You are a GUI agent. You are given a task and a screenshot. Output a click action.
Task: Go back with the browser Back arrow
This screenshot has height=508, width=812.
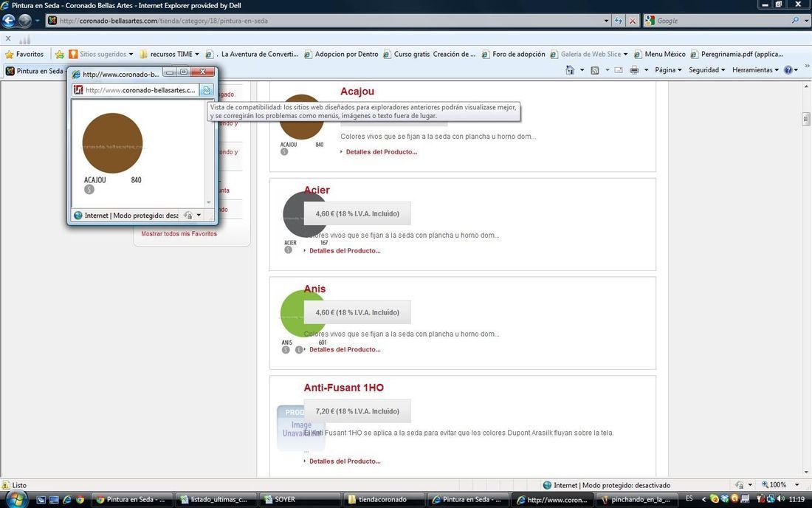pyautogui.click(x=9, y=21)
